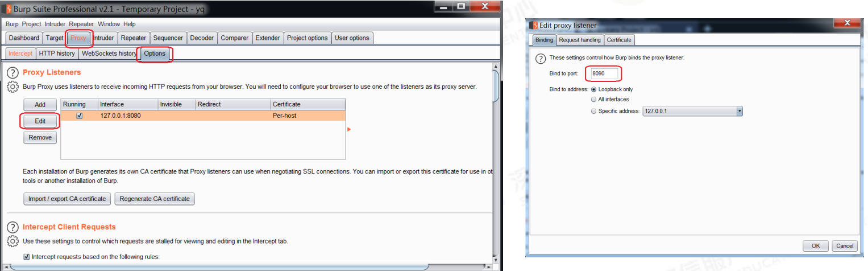Open WebSockets history sub-tab
Screen dimensions: 868x271
point(109,54)
